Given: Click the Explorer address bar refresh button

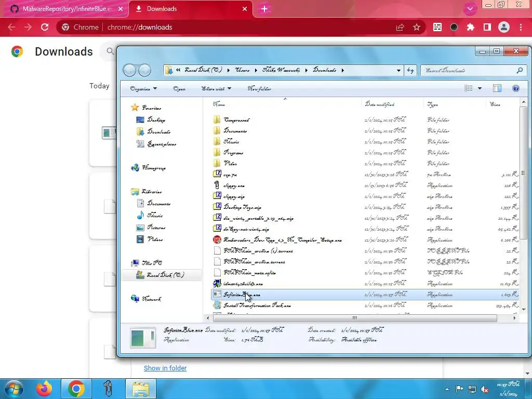Looking at the screenshot, I should pyautogui.click(x=410, y=70).
